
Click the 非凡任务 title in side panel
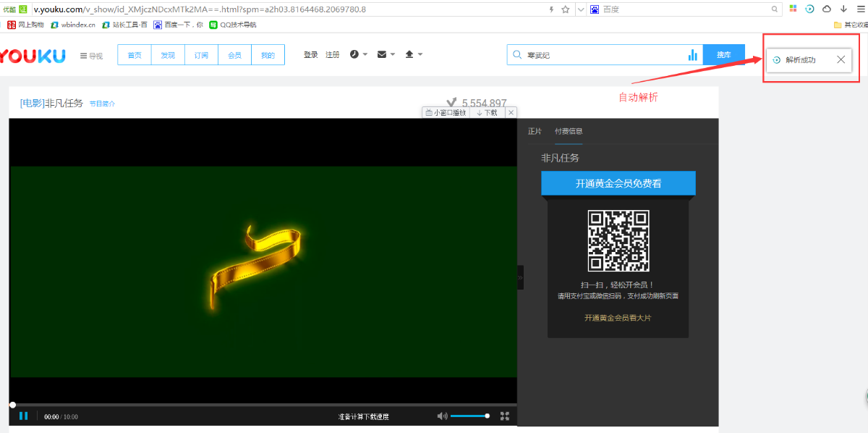point(561,157)
